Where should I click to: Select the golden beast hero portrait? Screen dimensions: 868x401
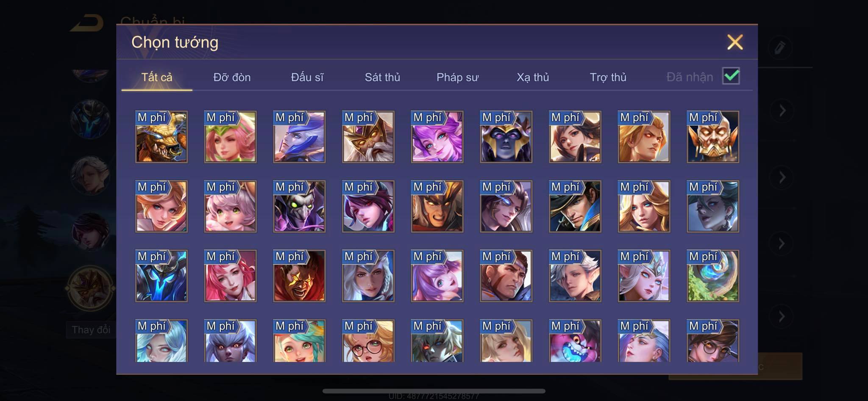pyautogui.click(x=161, y=137)
